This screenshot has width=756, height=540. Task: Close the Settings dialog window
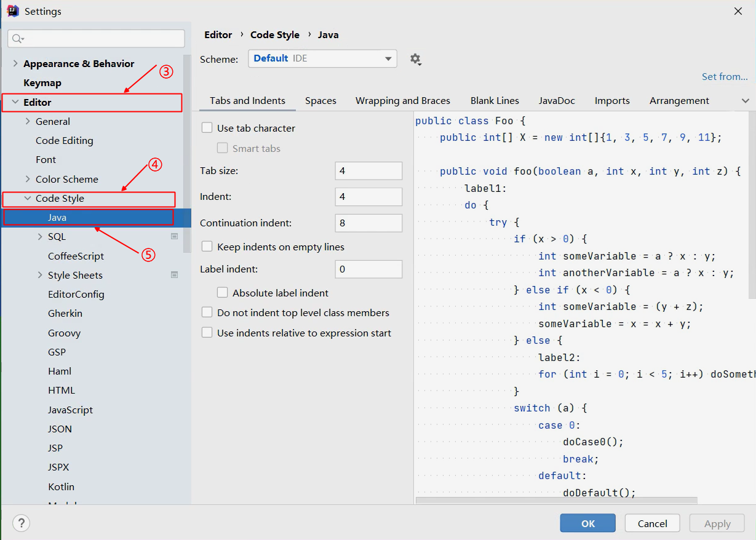pyautogui.click(x=738, y=11)
